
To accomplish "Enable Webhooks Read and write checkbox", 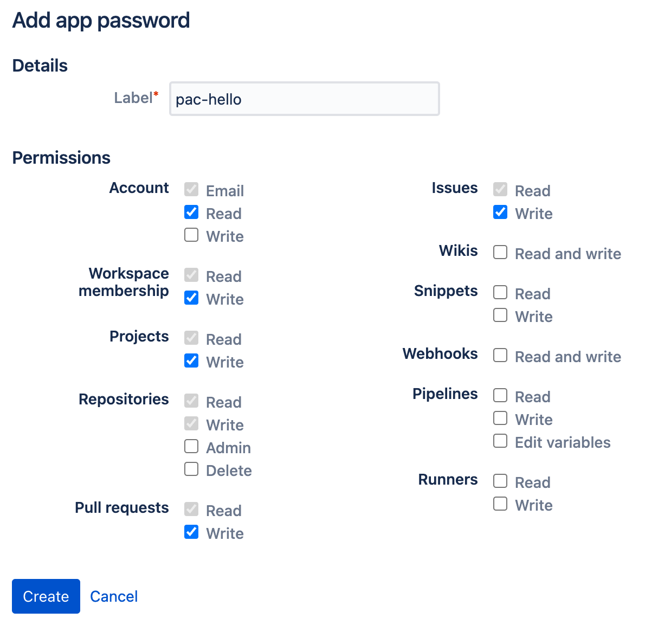I will pos(500,355).
